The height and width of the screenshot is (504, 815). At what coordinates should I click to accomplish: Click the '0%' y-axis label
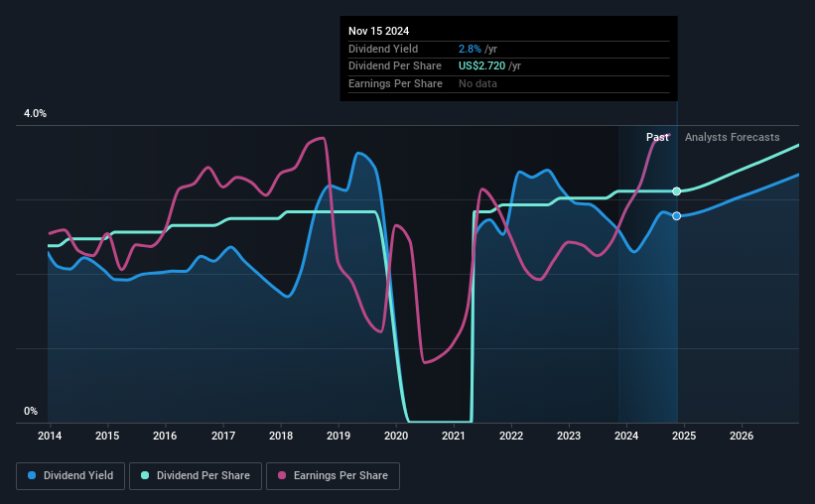coord(31,411)
